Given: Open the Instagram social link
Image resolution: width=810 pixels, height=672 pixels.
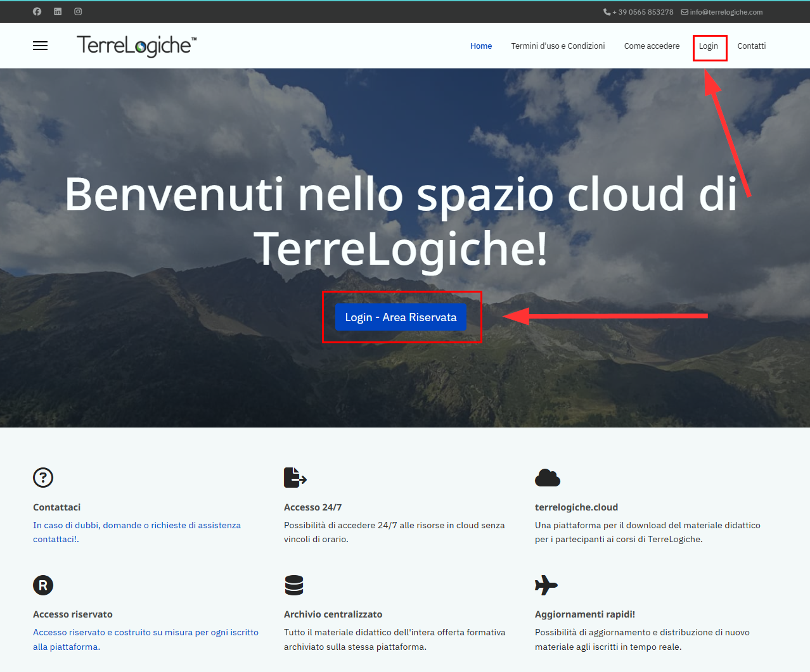Looking at the screenshot, I should (78, 11).
